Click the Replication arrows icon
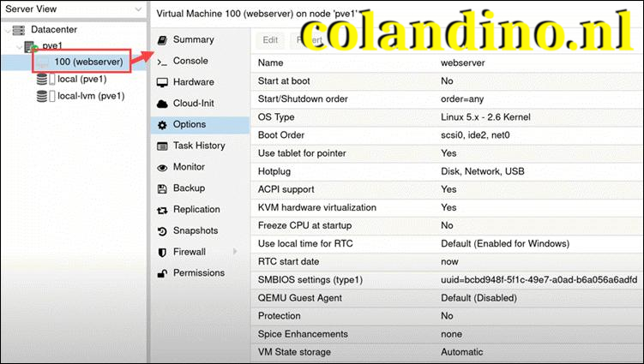The width and height of the screenshot is (644, 364). tap(162, 210)
